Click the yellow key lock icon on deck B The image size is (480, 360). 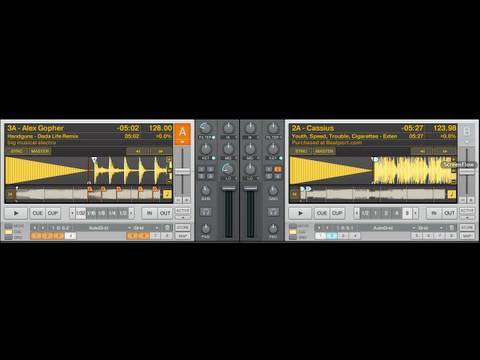(x=451, y=194)
